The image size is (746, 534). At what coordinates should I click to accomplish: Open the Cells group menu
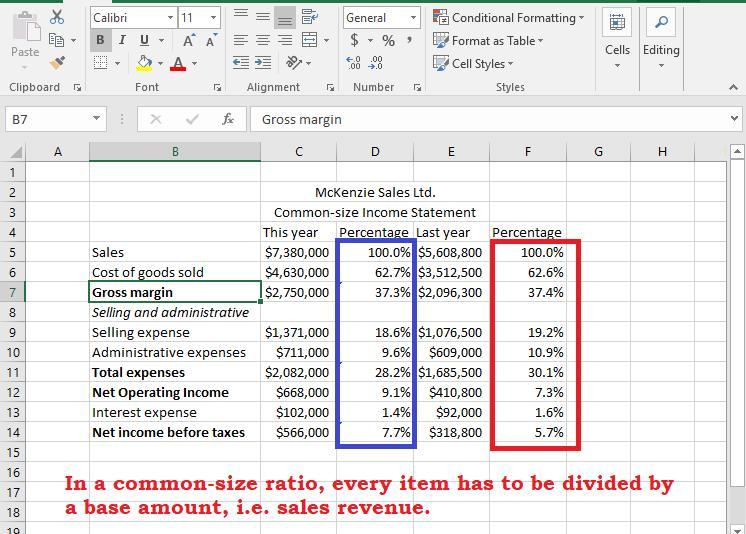pos(617,40)
